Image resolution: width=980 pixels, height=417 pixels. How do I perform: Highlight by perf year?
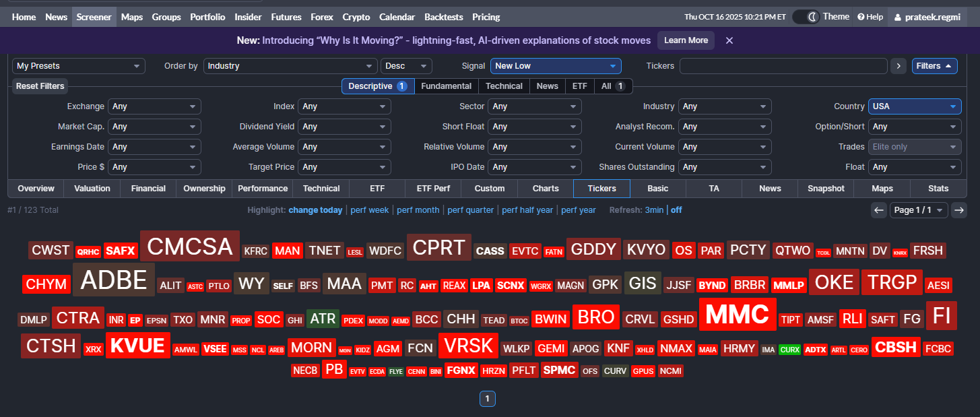579,210
